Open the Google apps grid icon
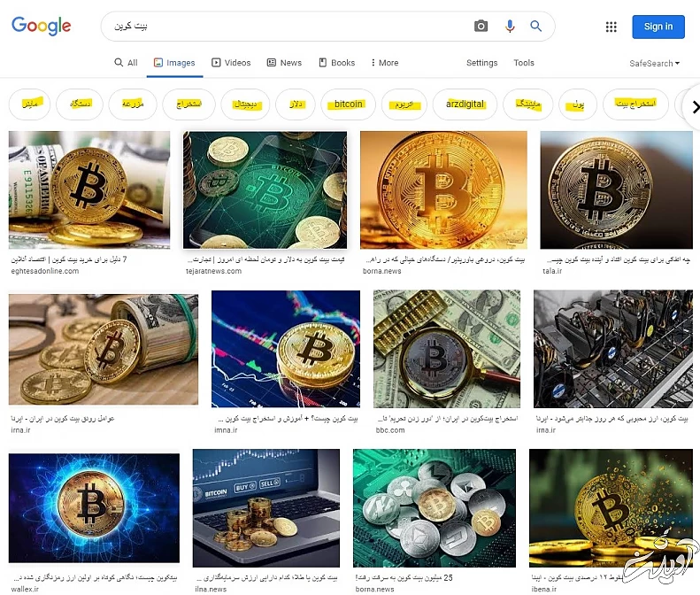This screenshot has width=700, height=595. (611, 27)
